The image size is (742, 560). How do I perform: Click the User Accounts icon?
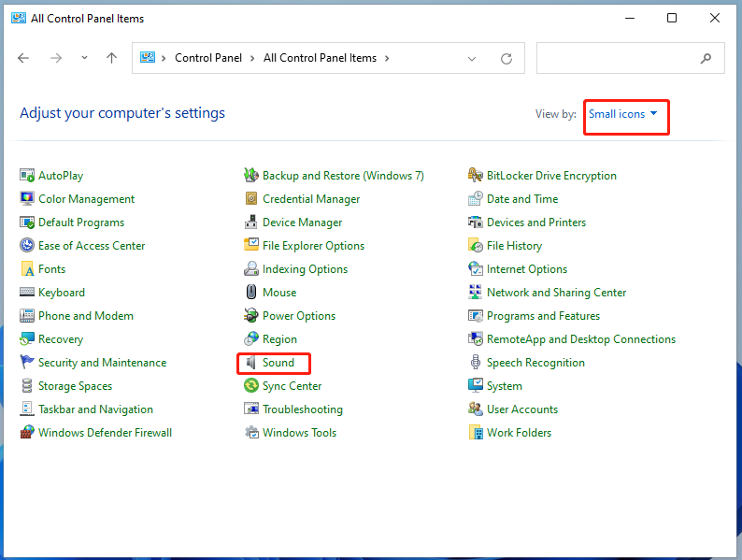(x=476, y=409)
